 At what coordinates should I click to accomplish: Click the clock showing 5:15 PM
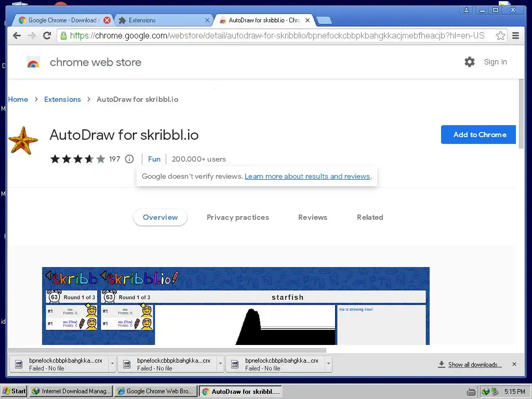pyautogui.click(x=515, y=392)
